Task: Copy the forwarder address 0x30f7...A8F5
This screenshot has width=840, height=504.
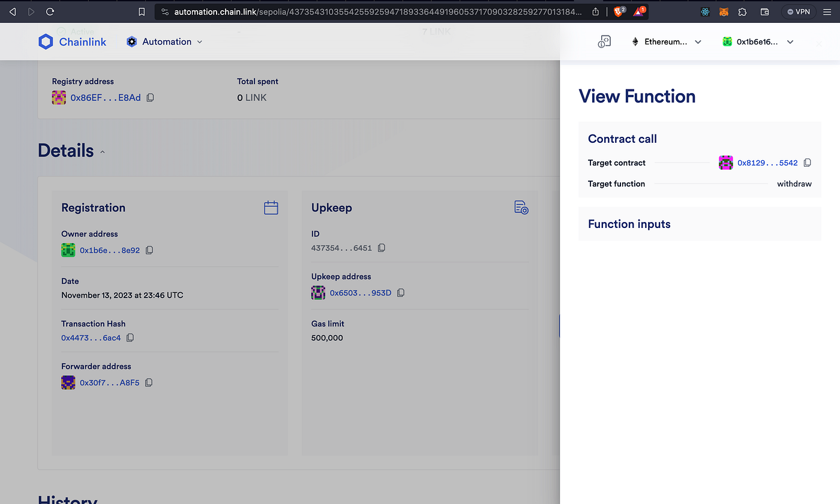Action: coord(149,382)
